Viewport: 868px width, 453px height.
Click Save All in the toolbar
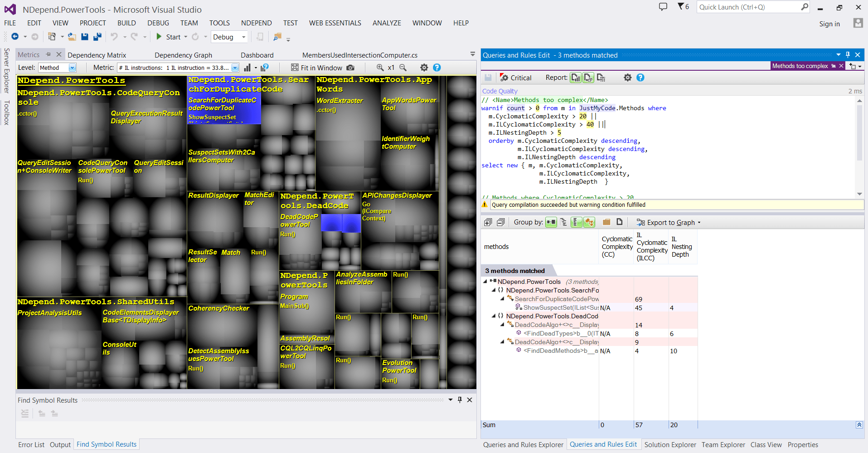97,37
